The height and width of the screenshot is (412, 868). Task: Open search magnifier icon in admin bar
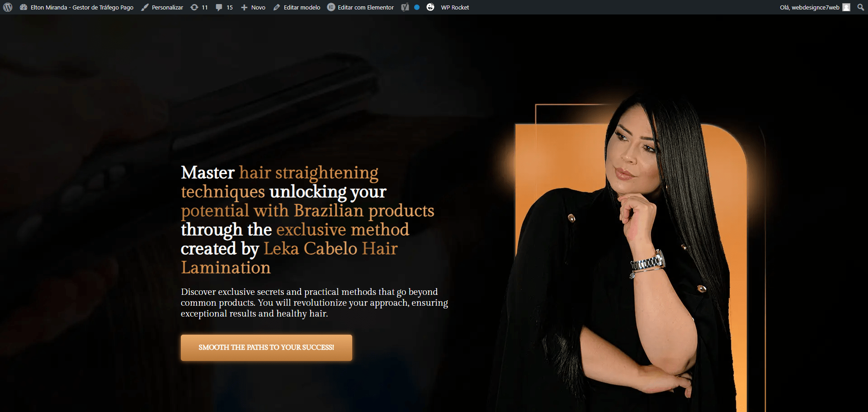pyautogui.click(x=860, y=7)
